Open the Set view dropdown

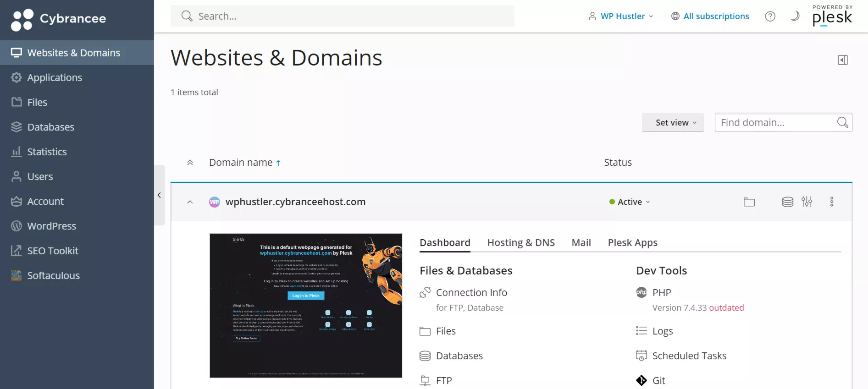pos(673,122)
